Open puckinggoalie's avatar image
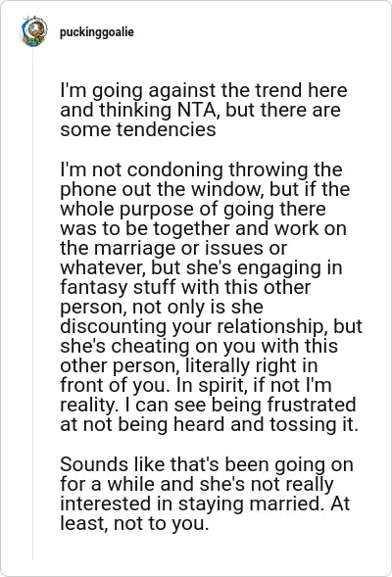The image size is (392, 577). point(34,31)
